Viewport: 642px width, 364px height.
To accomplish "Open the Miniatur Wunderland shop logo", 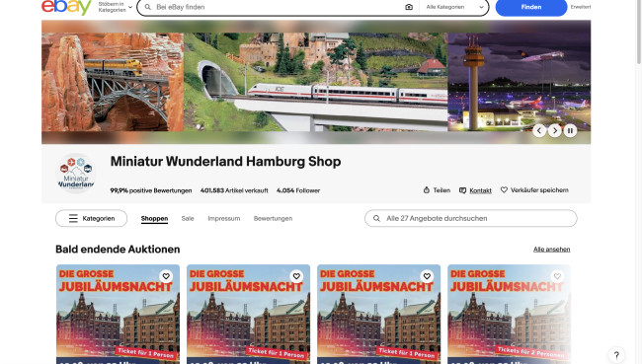I will point(76,174).
